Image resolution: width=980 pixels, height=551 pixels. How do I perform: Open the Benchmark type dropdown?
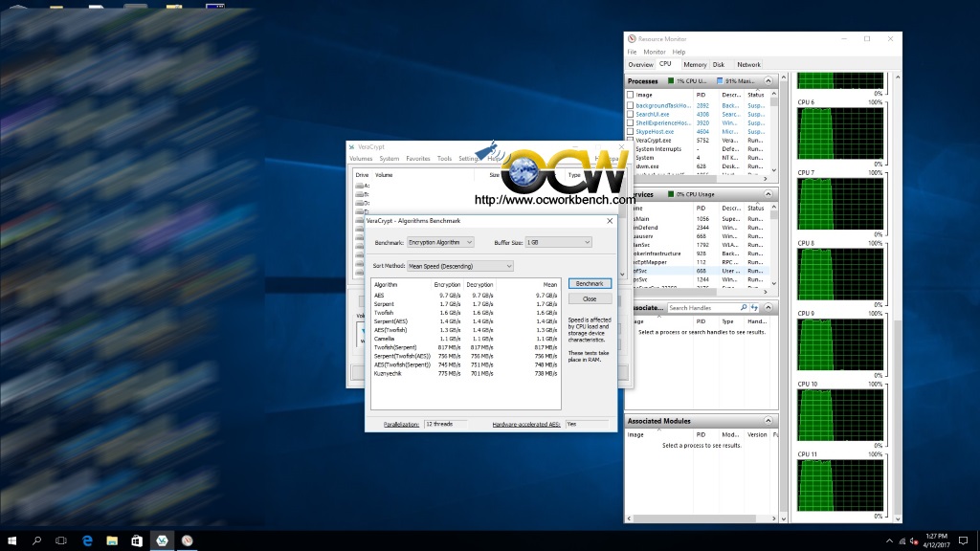point(440,242)
